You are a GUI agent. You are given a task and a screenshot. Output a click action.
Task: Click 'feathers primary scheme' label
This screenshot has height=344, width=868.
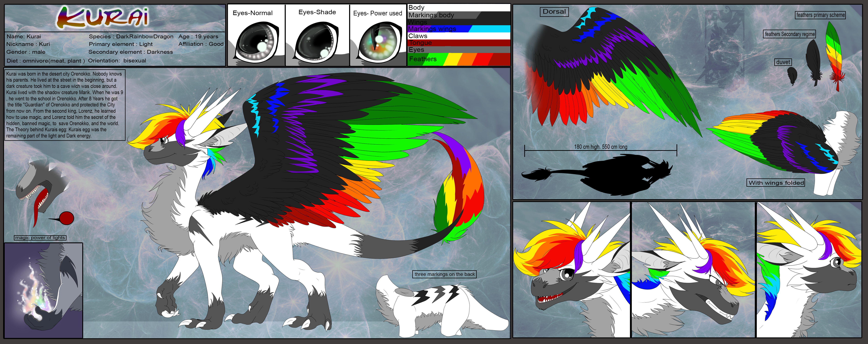point(820,15)
